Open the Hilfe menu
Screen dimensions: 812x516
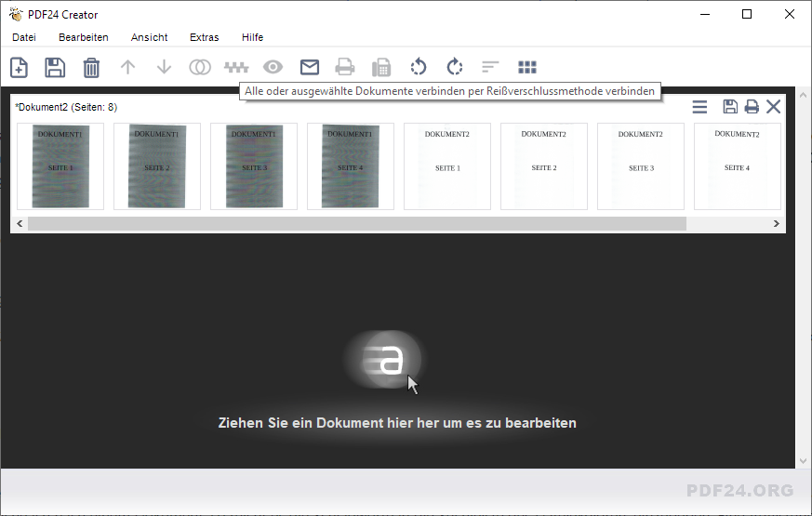pyautogui.click(x=252, y=37)
